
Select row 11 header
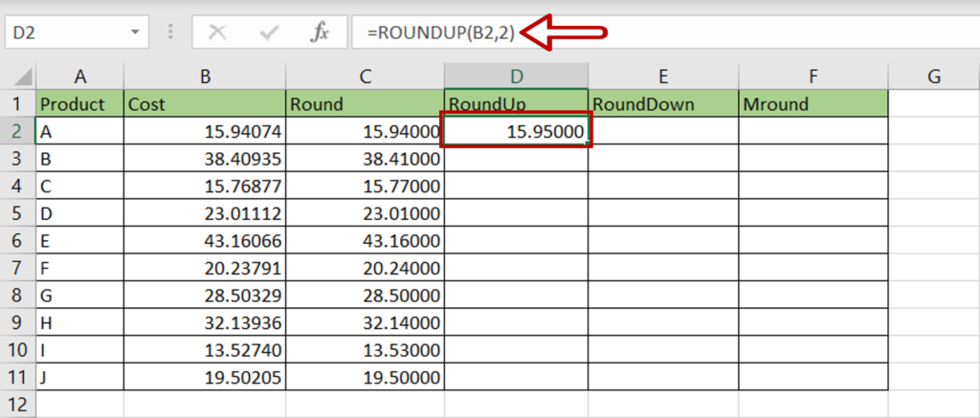click(x=17, y=378)
